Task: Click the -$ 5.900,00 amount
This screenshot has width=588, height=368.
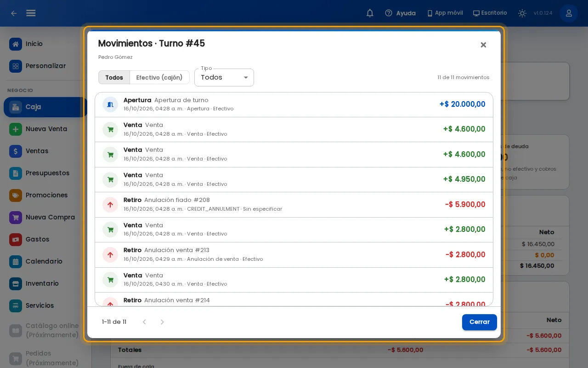Action: click(x=465, y=205)
